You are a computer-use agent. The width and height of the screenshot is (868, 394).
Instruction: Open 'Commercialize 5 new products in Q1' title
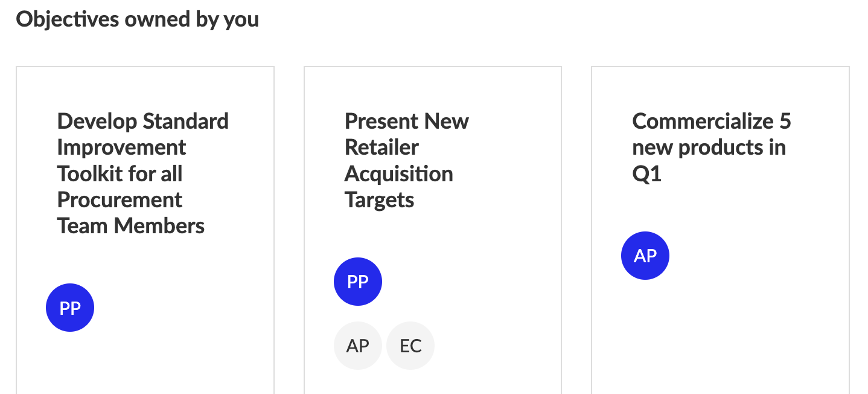pos(712,147)
